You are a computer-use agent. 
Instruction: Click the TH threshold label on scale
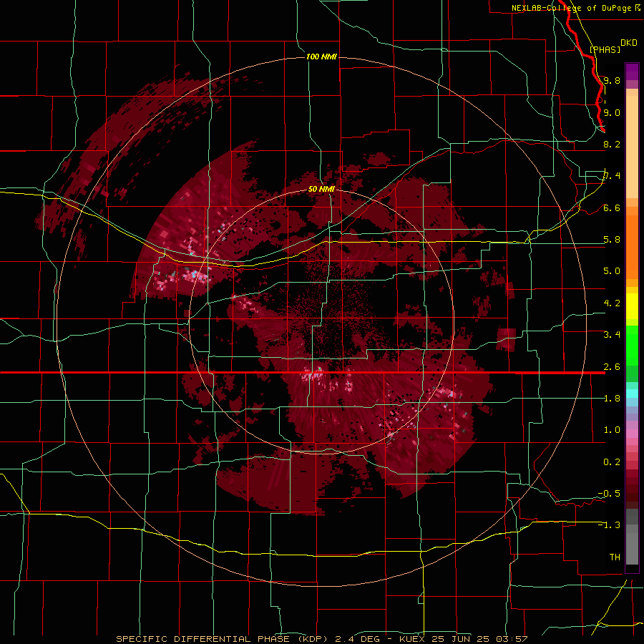tap(615, 557)
